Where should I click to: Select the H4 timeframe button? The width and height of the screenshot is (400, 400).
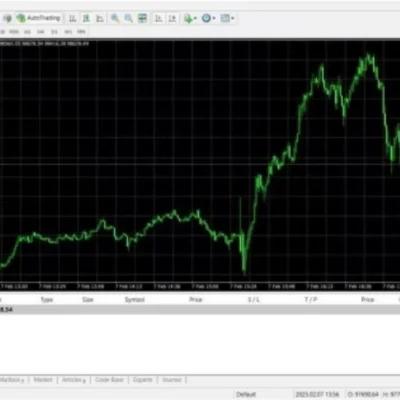41,32
